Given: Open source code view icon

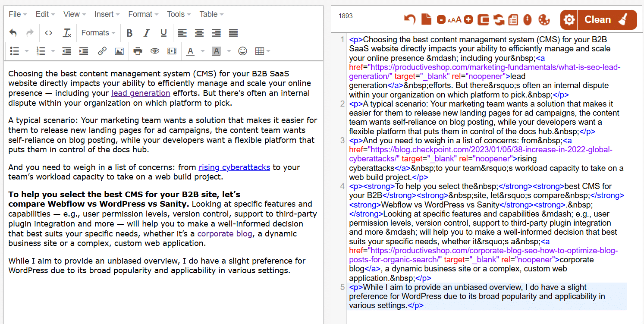Looking at the screenshot, I should coord(49,33).
